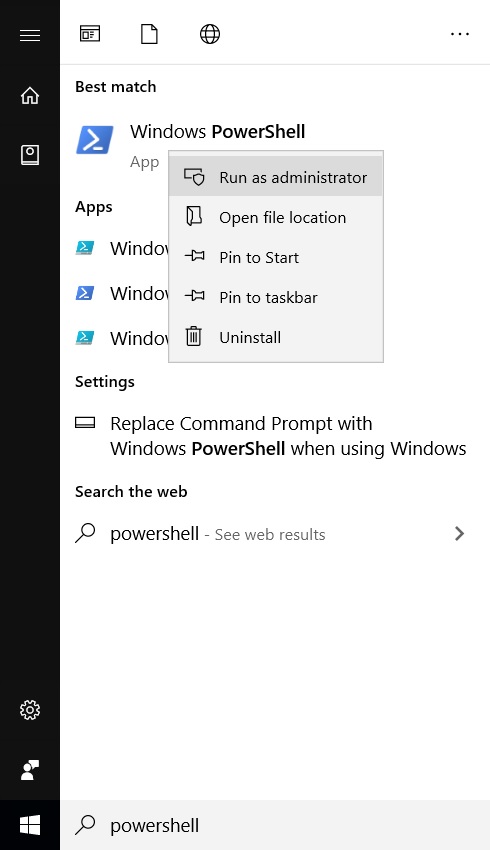Expand the powershell web results chevron arrow
Image resolution: width=490 pixels, height=850 pixels.
459,533
